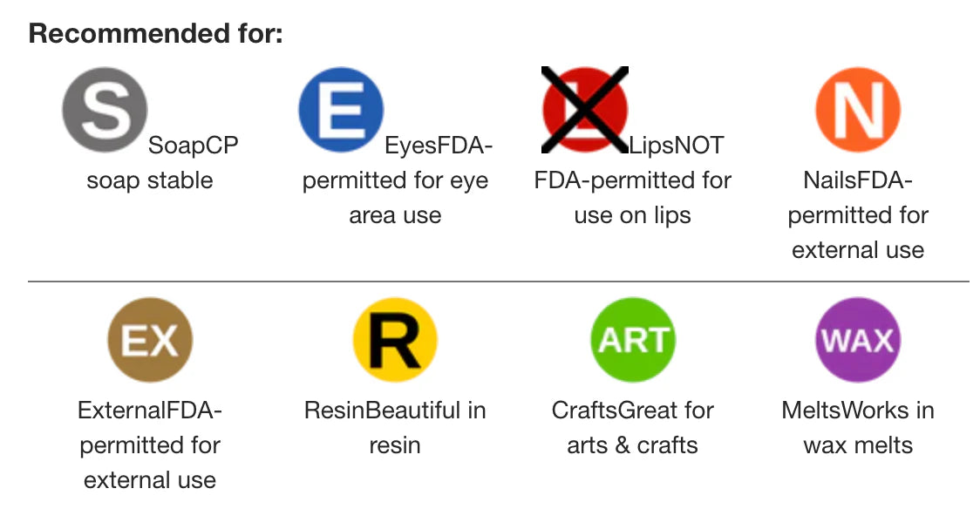Click the 'Recommended for:' heading
Image resolution: width=980 pixels, height=509 pixels.
click(155, 34)
